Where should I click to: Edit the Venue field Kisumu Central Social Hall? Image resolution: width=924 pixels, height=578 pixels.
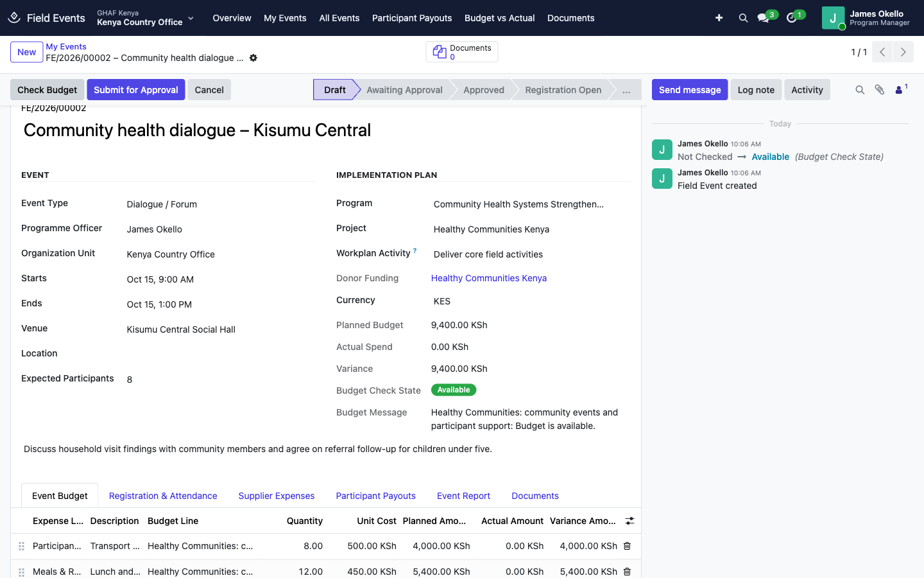click(219, 329)
